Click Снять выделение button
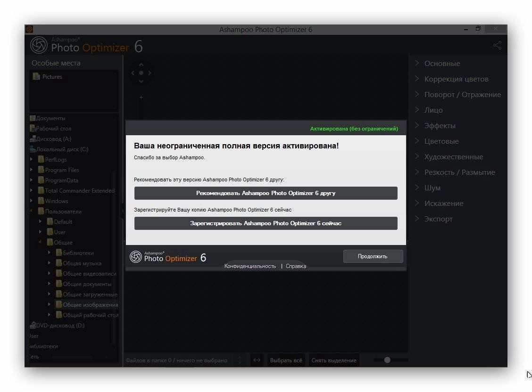532x392 pixels. 334,360
